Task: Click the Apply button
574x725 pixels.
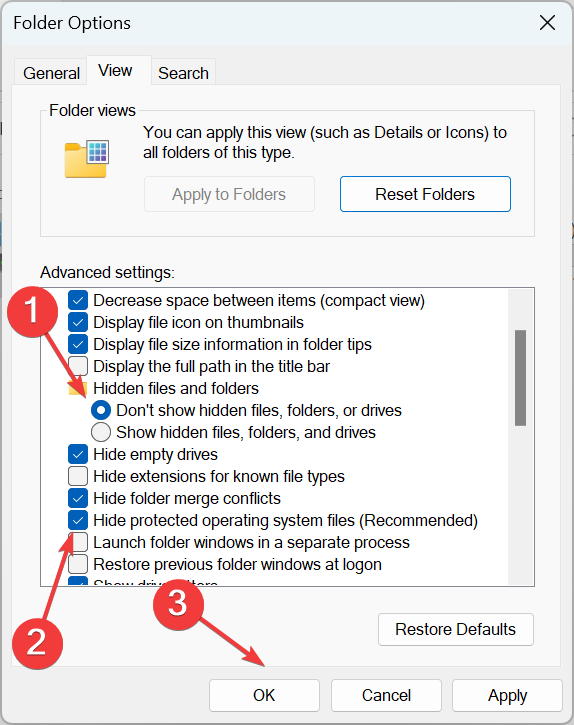Action: point(507,695)
